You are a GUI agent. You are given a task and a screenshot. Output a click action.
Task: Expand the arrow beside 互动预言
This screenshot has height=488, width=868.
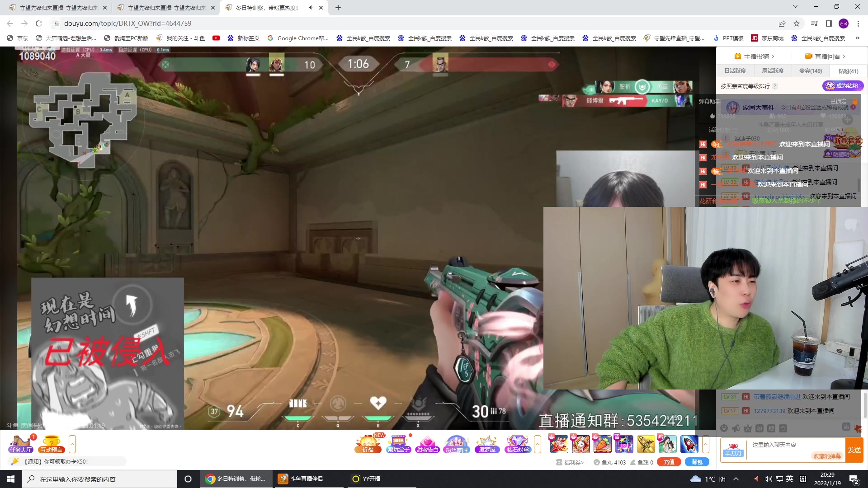point(72,444)
